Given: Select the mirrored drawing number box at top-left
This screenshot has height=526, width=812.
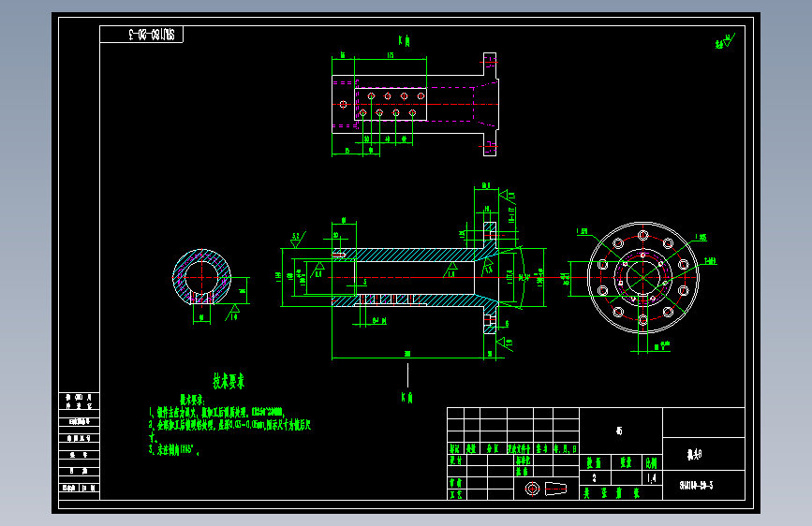Looking at the screenshot, I should pos(141,35).
